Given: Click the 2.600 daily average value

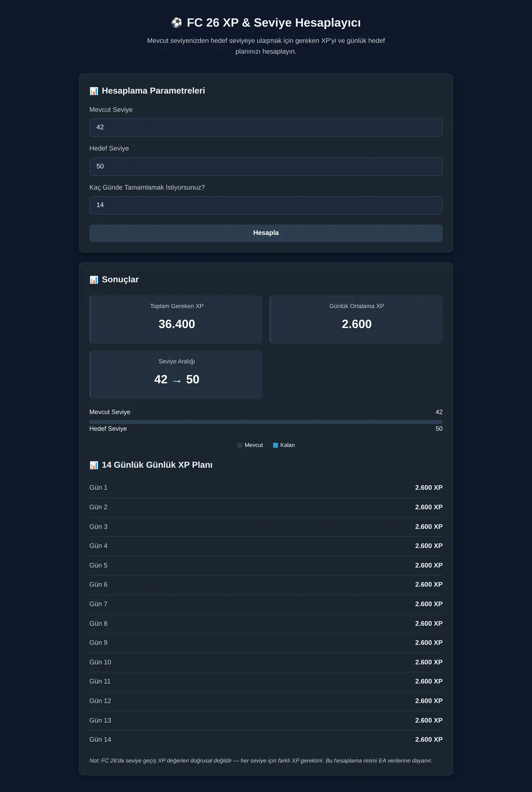Looking at the screenshot, I should (357, 324).
